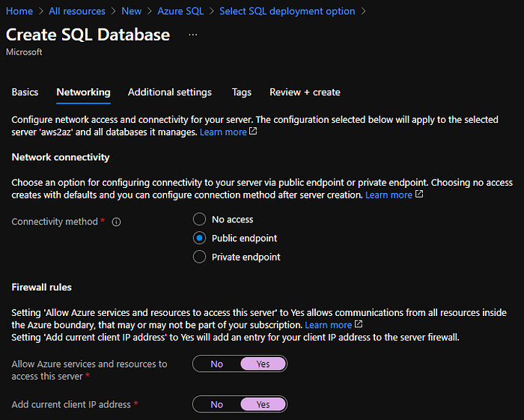Open Select SQL deployment option breadcrumb
The width and height of the screenshot is (524, 420).
(287, 11)
